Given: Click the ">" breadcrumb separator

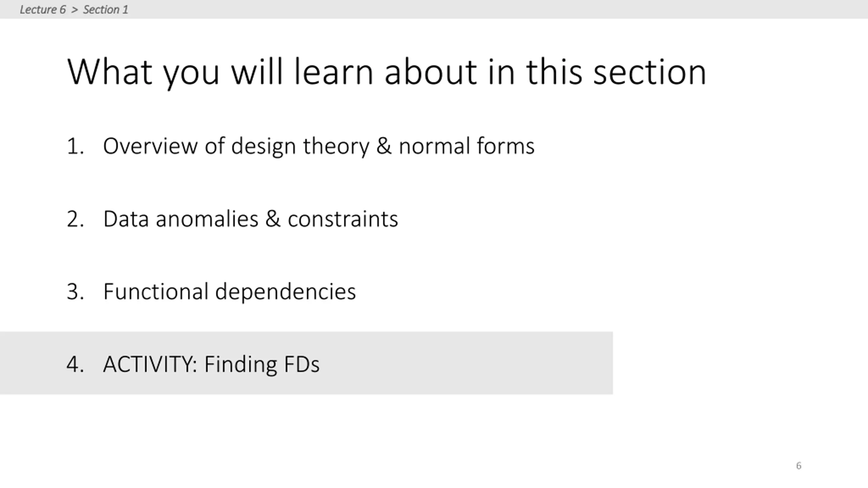Looking at the screenshot, I should [75, 9].
